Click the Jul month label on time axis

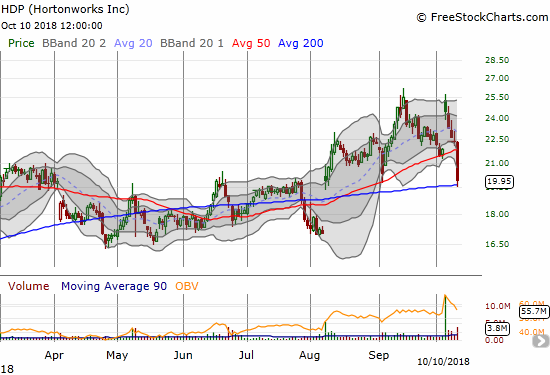246,355
